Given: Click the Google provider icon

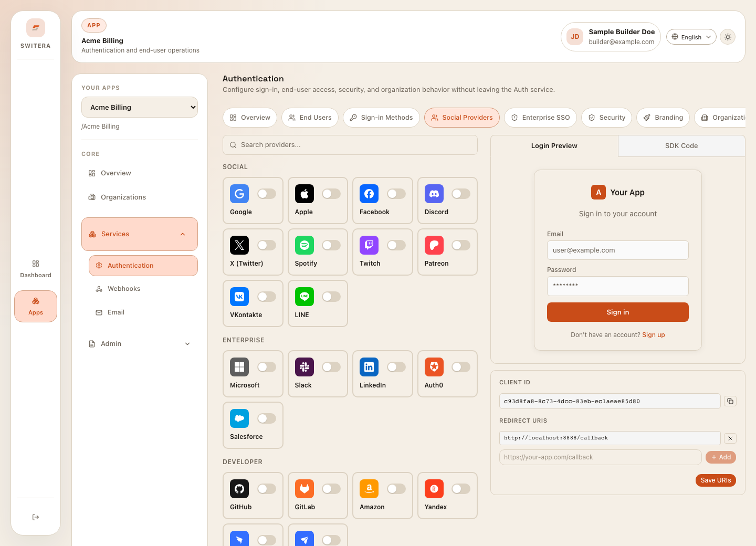Looking at the screenshot, I should click(x=239, y=194).
